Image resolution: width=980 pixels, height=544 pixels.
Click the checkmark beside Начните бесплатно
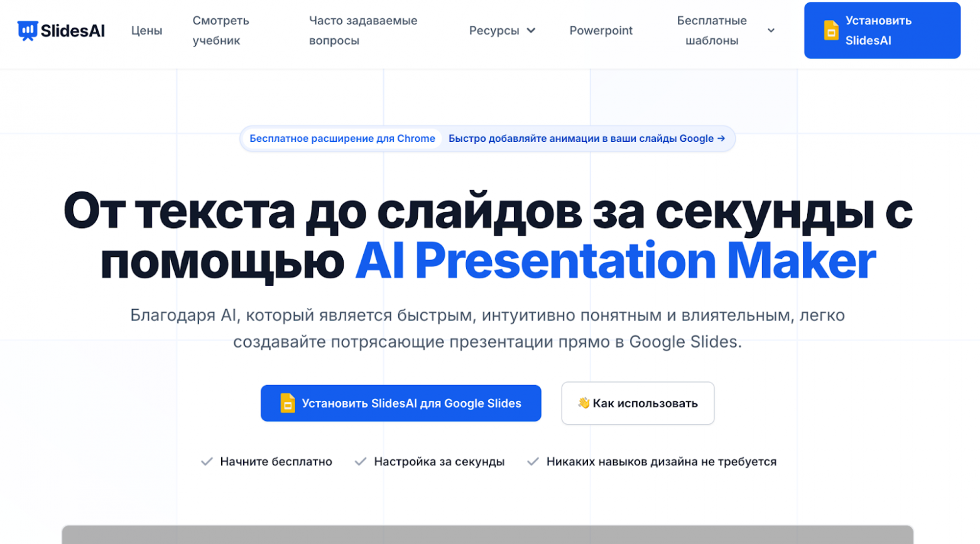coord(205,460)
